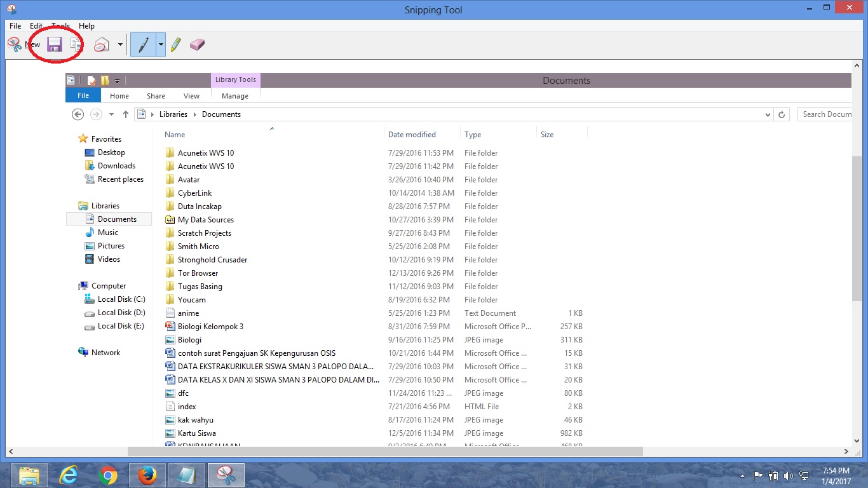
Task: Save the current snip
Action: tap(54, 44)
